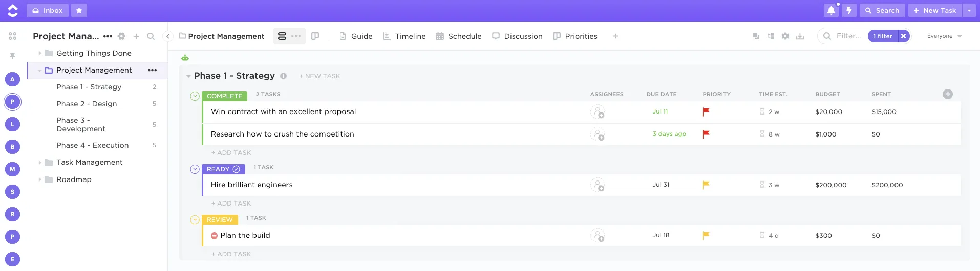980x271 pixels.
Task: Click red priority flag on Research task
Action: [x=706, y=134]
